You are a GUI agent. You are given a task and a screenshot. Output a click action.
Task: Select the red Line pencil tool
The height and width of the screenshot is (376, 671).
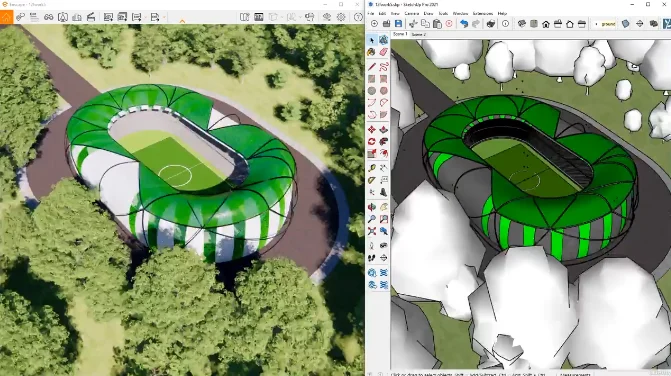pyautogui.click(x=371, y=67)
